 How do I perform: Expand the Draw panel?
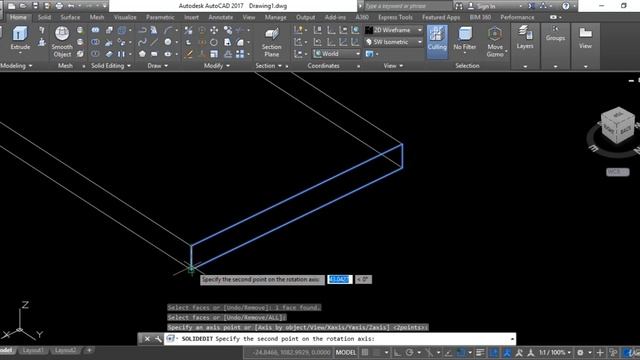158,66
